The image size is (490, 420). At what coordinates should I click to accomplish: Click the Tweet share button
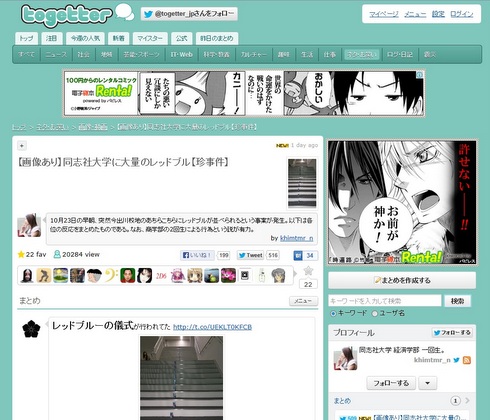point(250,255)
